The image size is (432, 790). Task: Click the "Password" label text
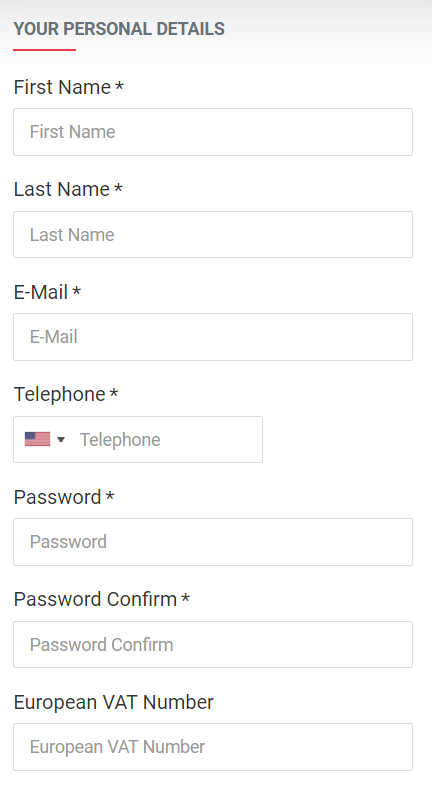pos(57,497)
